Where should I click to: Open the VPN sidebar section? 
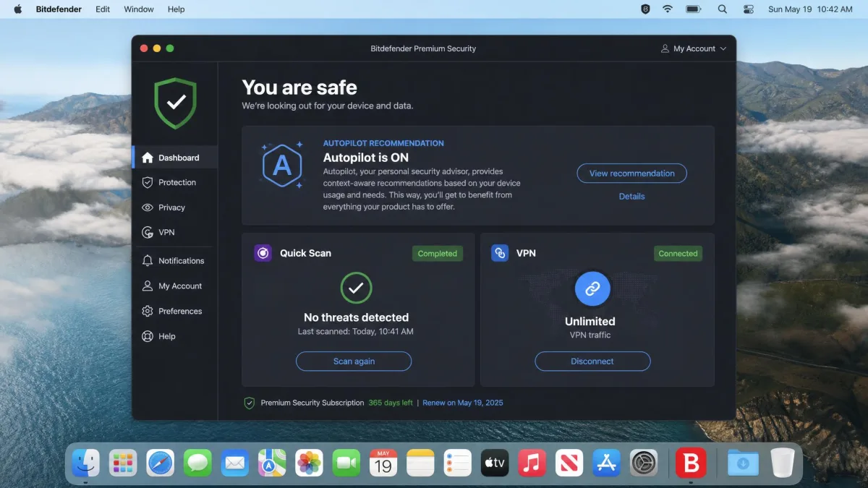(174, 232)
